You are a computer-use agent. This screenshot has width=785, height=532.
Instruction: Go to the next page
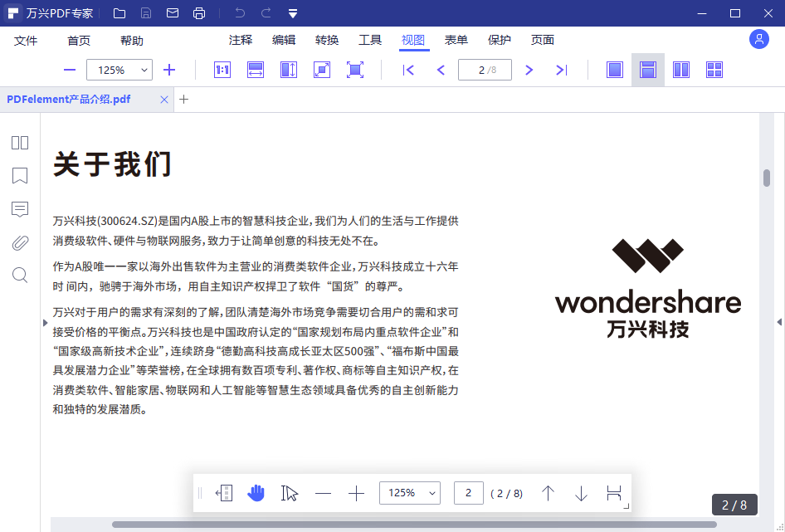[x=529, y=70]
